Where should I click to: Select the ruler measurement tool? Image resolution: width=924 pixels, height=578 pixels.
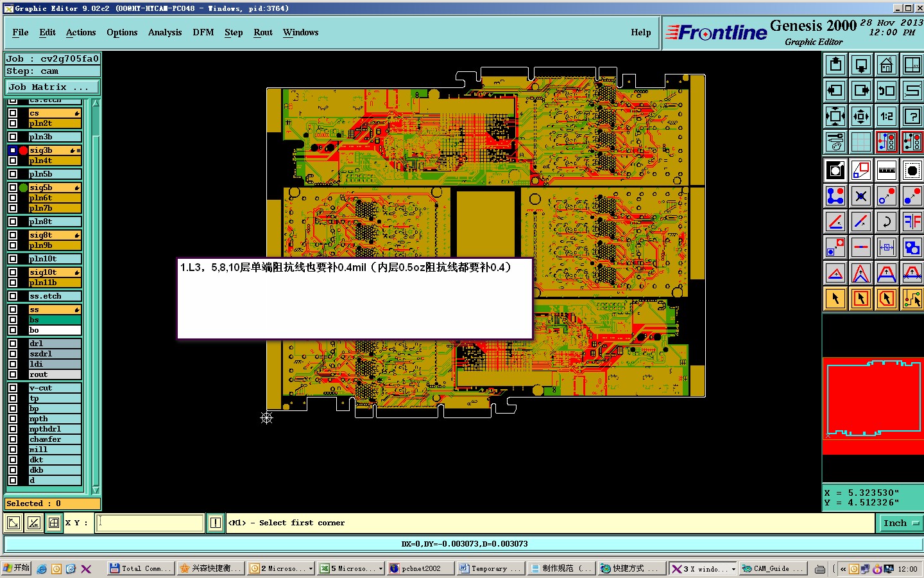887,170
